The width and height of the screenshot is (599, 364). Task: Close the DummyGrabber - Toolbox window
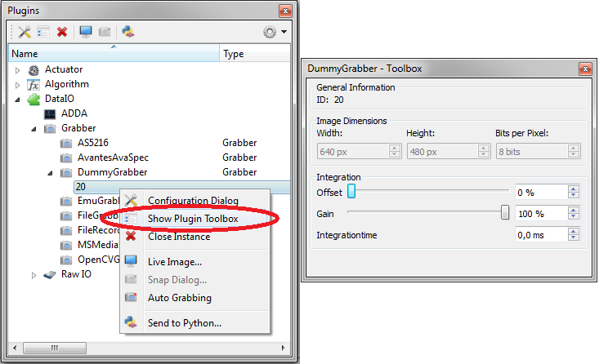(x=585, y=69)
